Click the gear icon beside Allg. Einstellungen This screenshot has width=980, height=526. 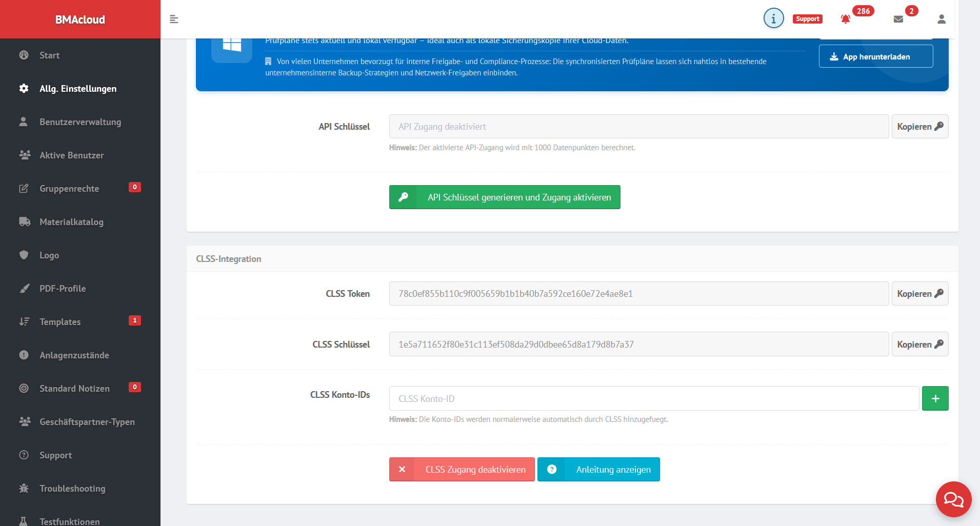pyautogui.click(x=24, y=88)
